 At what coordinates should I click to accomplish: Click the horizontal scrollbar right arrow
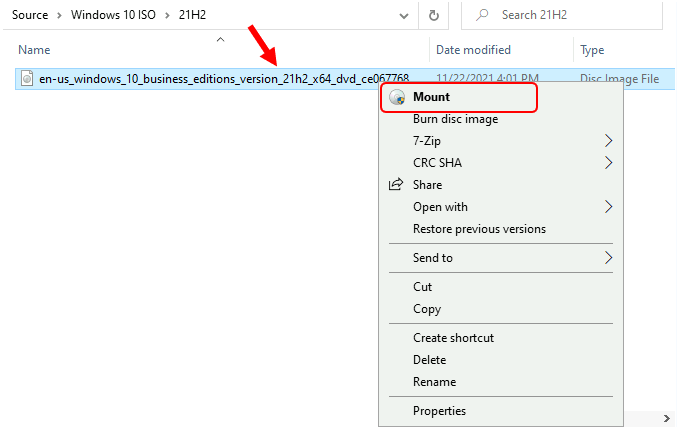point(667,418)
